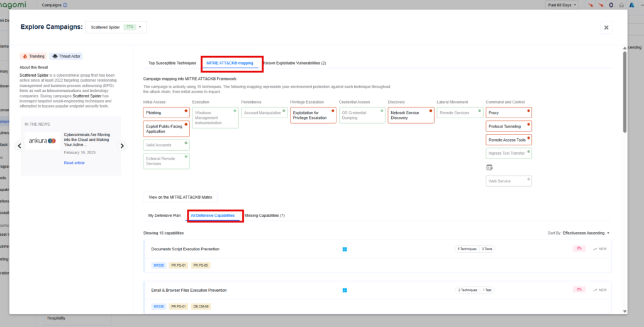This screenshot has width=644, height=327.
Task: Select the Phishing technique card
Action: tap(166, 113)
